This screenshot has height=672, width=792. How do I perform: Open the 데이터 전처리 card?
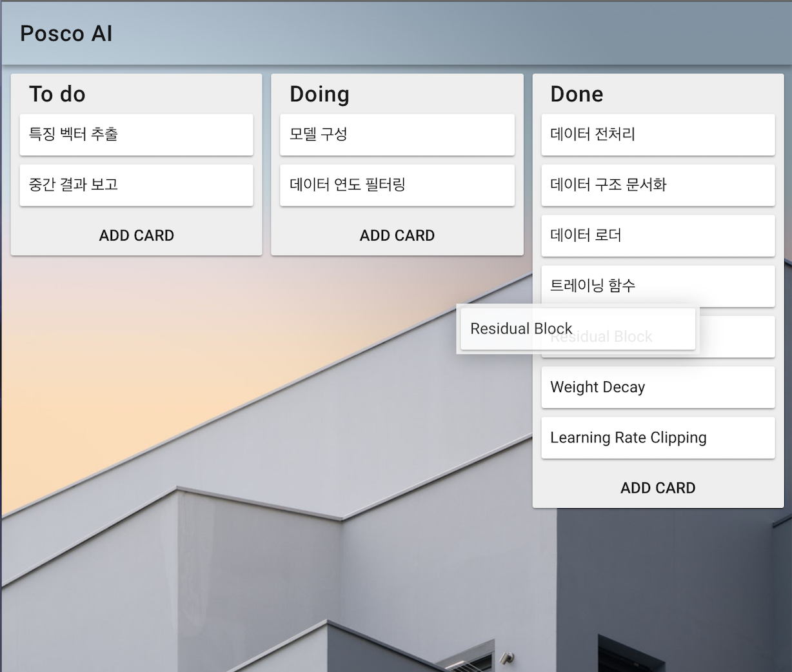click(658, 135)
